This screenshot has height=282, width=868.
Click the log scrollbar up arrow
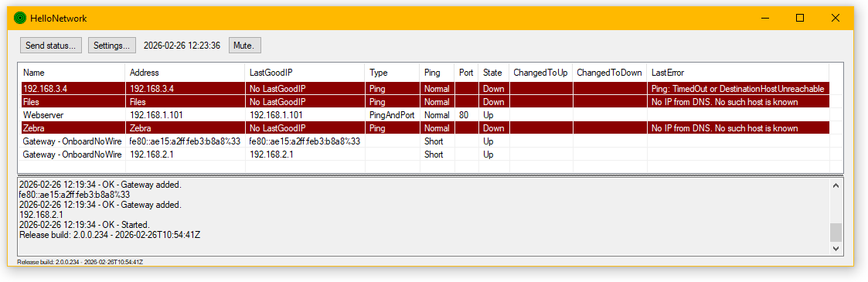point(836,185)
